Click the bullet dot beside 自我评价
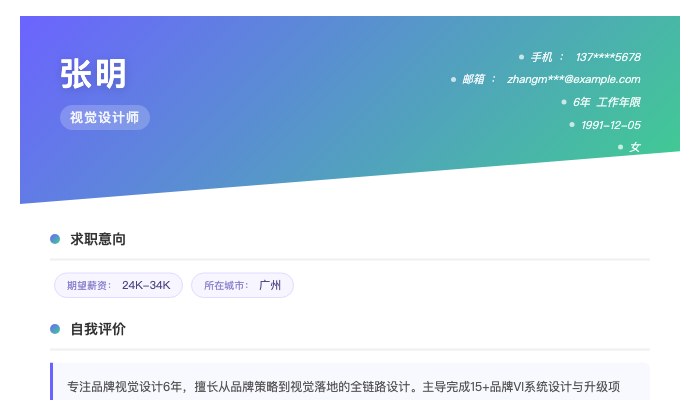The width and height of the screenshot is (700, 400). coord(55,329)
